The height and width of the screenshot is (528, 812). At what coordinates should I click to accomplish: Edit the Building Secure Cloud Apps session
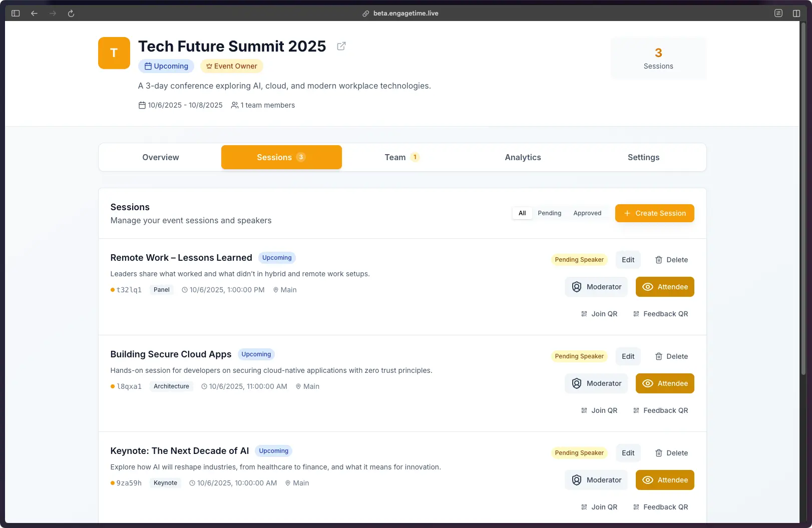(628, 356)
